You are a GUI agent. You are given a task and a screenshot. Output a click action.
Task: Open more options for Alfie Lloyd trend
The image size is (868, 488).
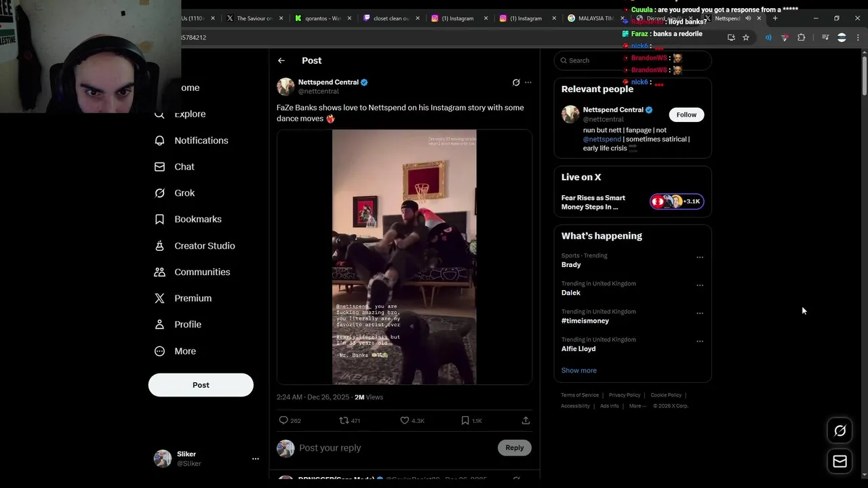tap(700, 342)
